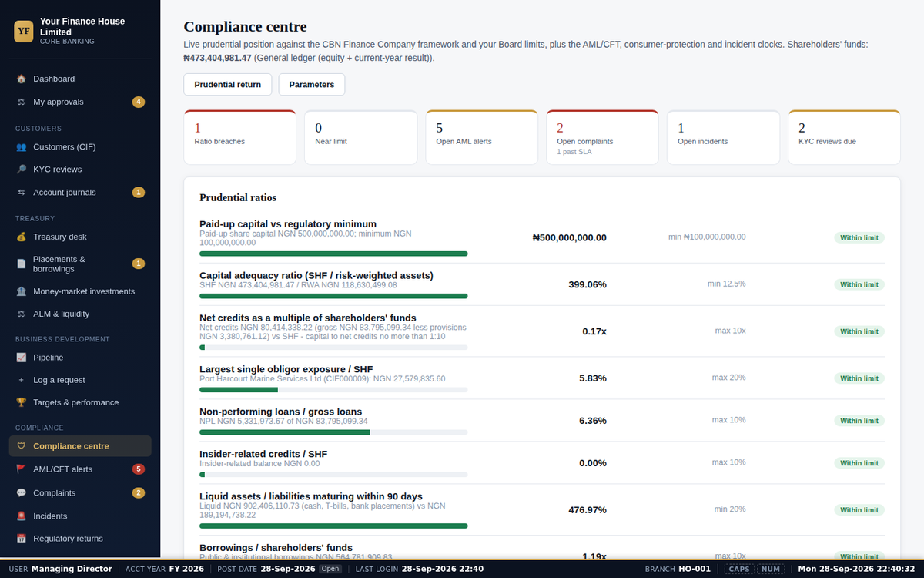Click the Dashboard house icon
Screen dimensions: 924x578
click(22, 79)
